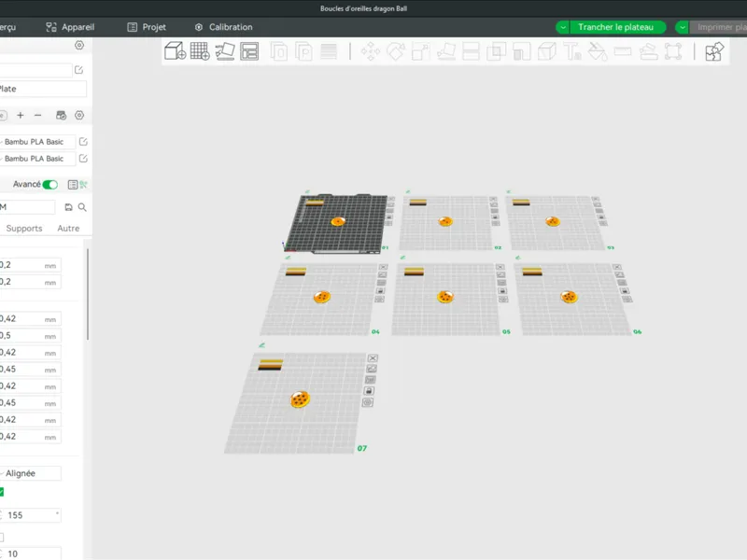747x560 pixels.
Task: Select the Lay on face tool
Action: click(446, 51)
